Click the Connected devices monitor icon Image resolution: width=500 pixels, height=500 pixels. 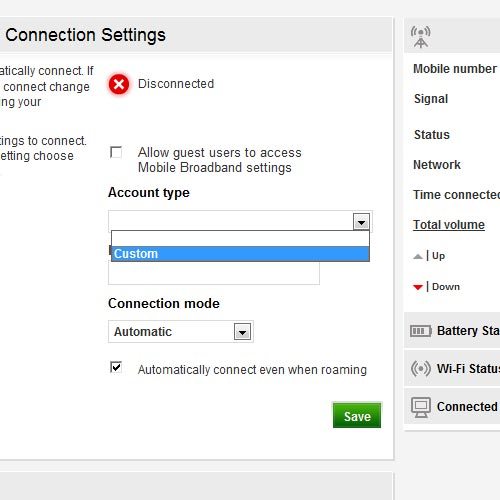click(421, 407)
